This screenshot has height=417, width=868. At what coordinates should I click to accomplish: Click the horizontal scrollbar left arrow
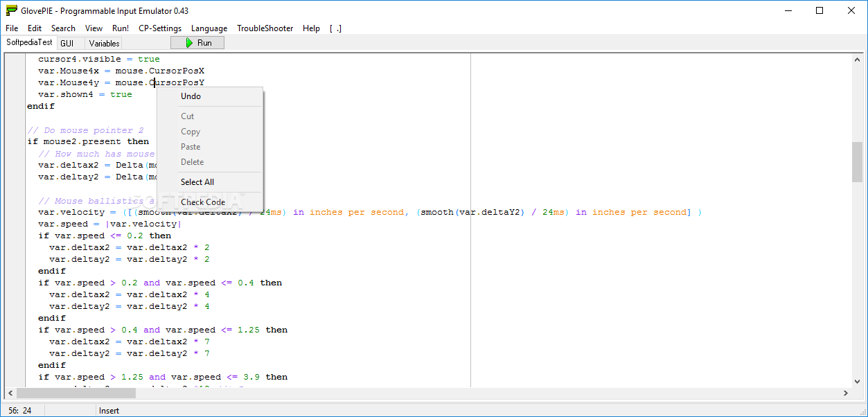click(10, 393)
